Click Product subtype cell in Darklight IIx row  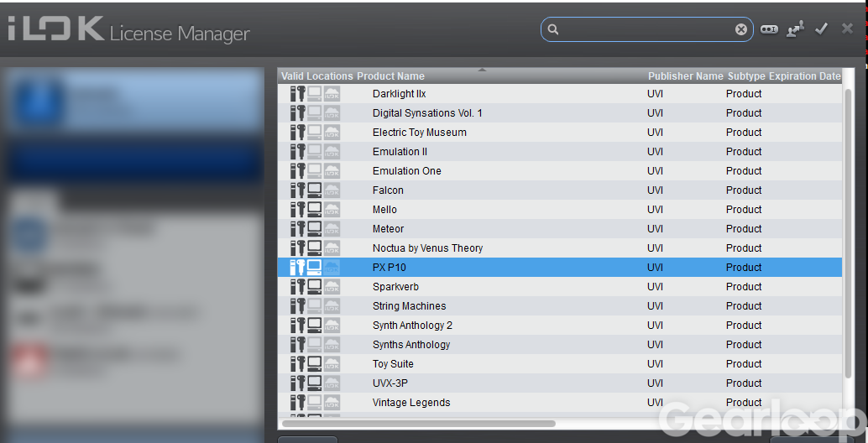744,94
